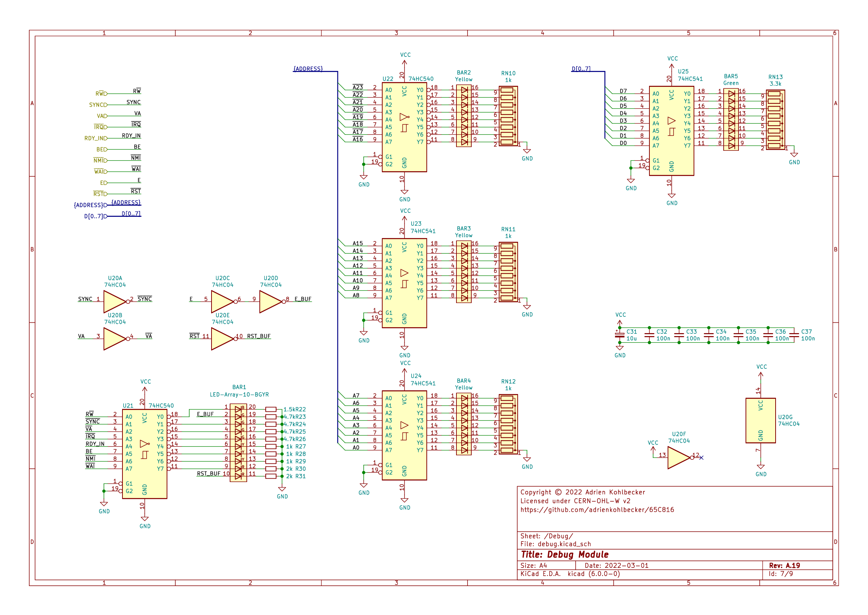Click 'Licensed under CERN-OHL-W v2' text
Image resolution: width=868 pixels, height=615 pixels.
[575, 501]
